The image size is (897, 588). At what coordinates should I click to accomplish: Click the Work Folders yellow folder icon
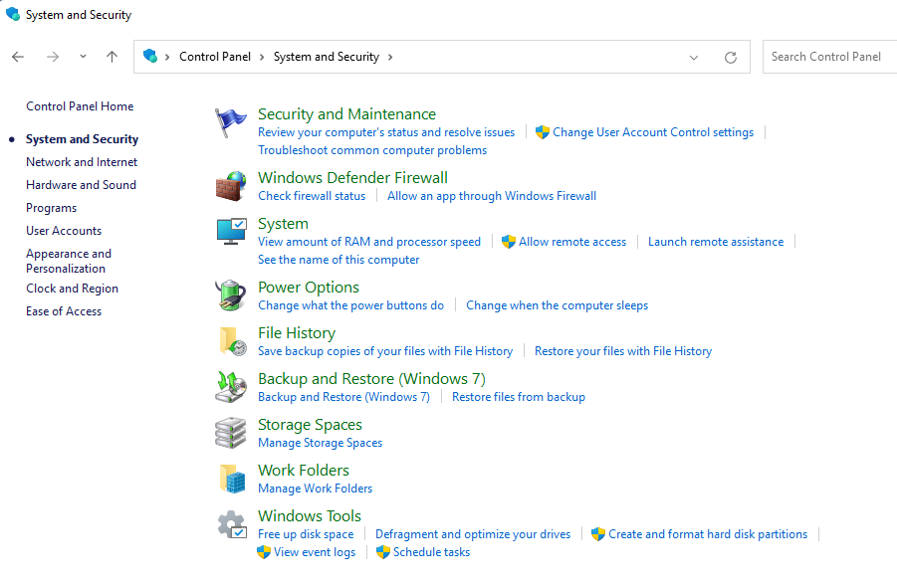[230, 479]
